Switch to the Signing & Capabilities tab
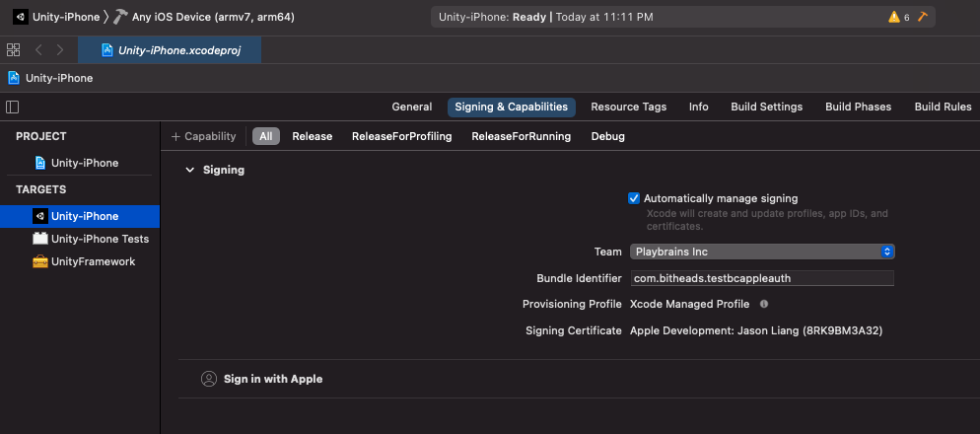This screenshot has height=434, width=980. [512, 107]
